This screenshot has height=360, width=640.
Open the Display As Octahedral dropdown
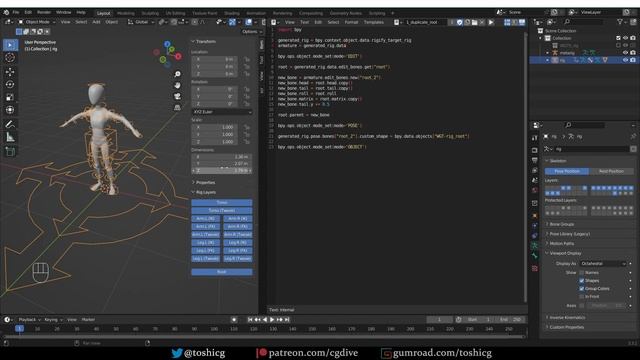pos(603,264)
